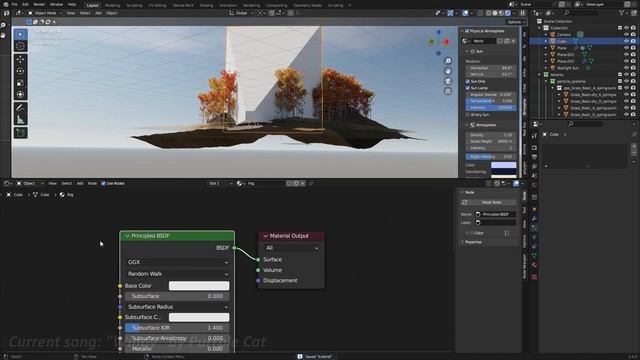The height and width of the screenshot is (360, 640).
Task: Click the navigation axis gizmo in viewport
Action: pyautogui.click(x=439, y=42)
